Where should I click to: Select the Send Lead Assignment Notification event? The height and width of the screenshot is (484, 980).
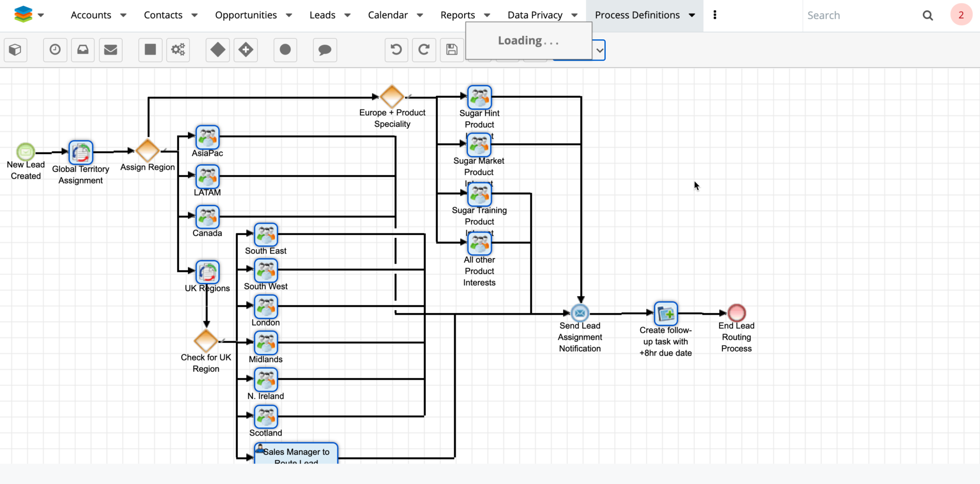pos(580,313)
